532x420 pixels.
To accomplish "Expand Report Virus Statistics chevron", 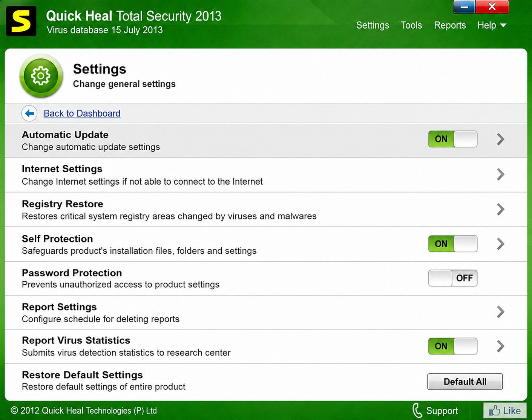I will point(501,346).
